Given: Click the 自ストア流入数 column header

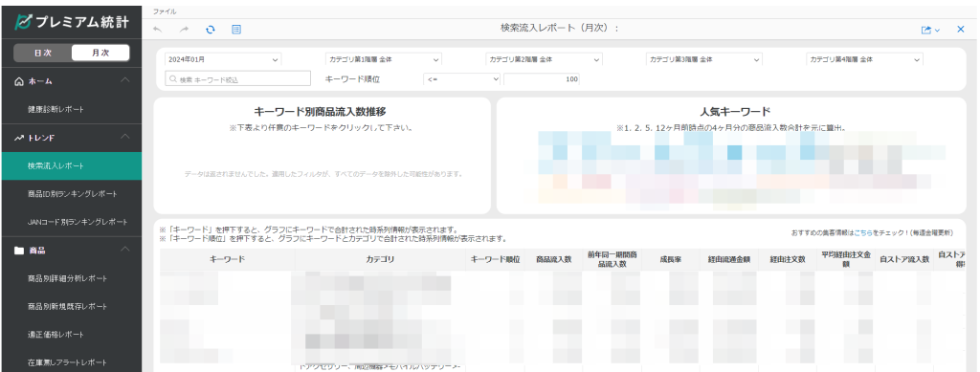Looking at the screenshot, I should tap(903, 260).
